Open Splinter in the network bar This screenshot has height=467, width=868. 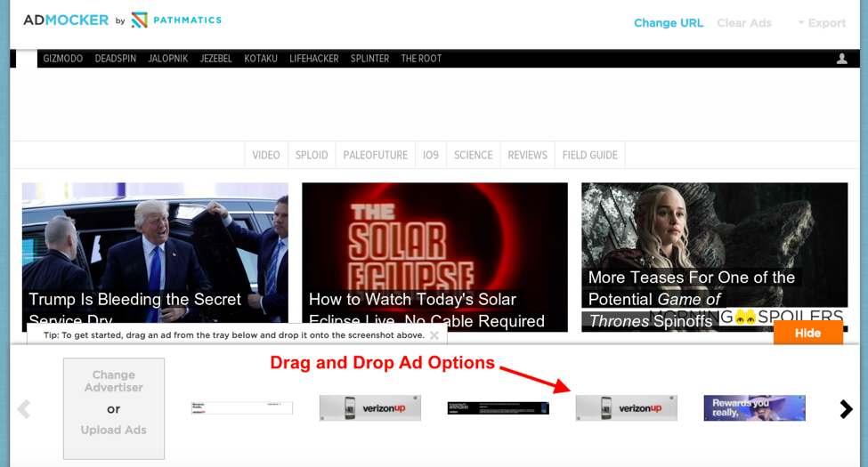(x=369, y=59)
